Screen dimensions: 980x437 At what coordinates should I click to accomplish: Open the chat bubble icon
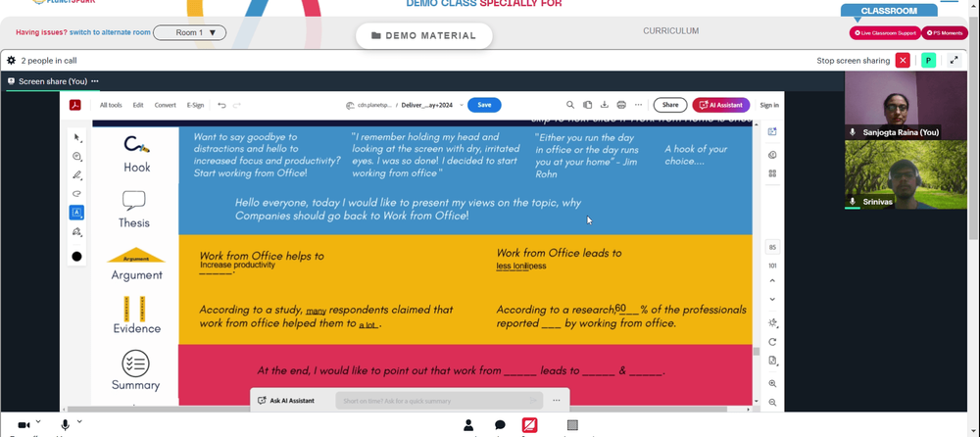coord(500,426)
